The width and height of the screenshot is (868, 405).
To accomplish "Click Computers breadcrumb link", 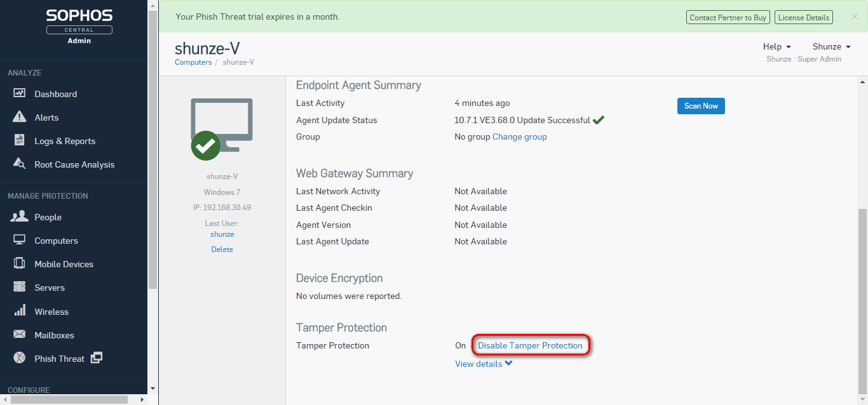I will (193, 62).
